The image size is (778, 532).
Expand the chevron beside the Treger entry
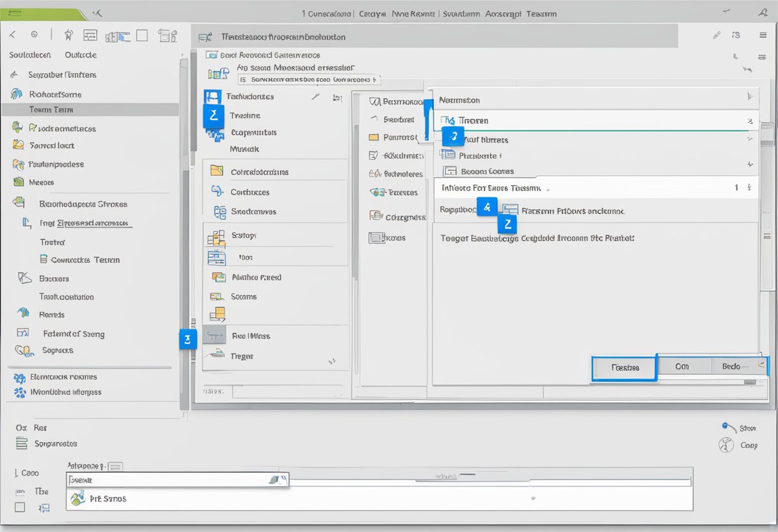click(x=333, y=360)
